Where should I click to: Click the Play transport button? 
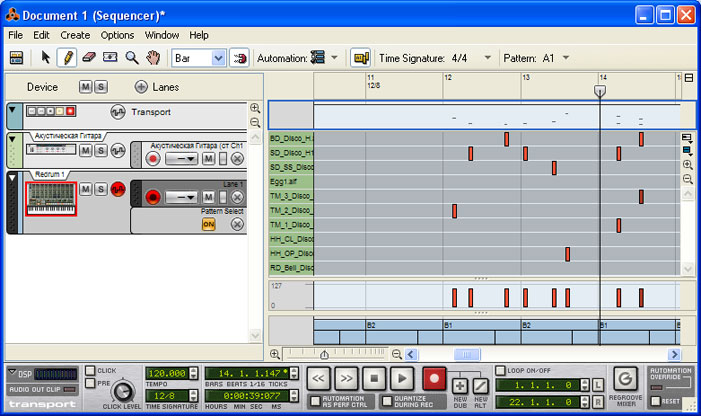(402, 378)
